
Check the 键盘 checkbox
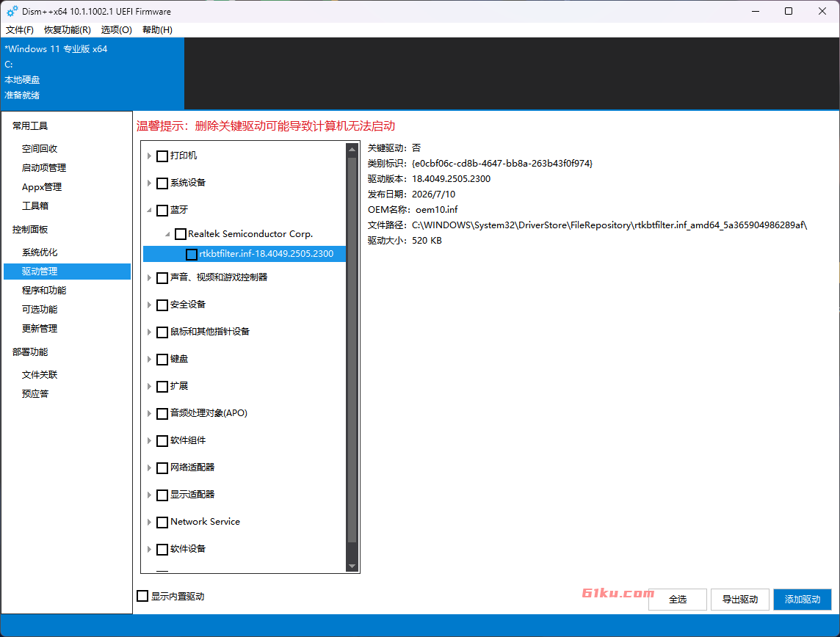[162, 359]
